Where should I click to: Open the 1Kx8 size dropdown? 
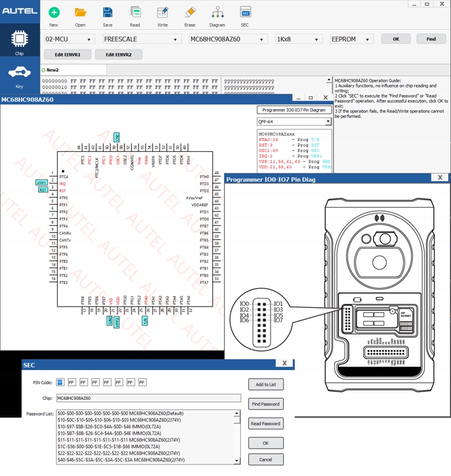click(299, 39)
